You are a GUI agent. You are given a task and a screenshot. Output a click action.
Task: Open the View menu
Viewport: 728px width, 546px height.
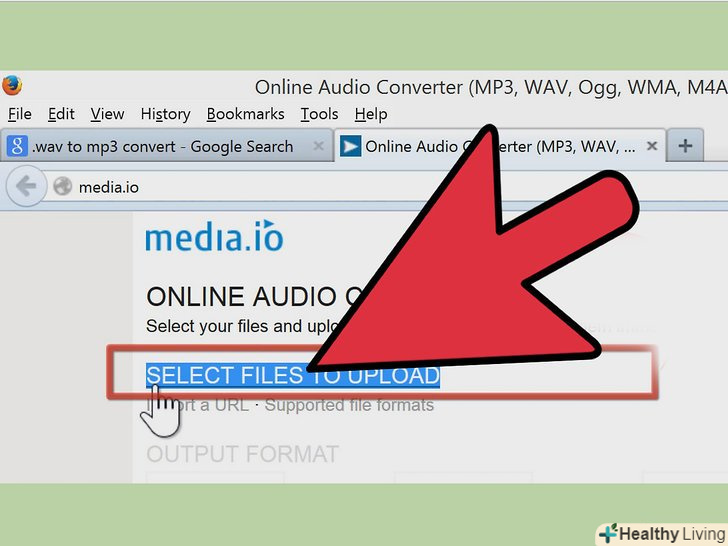(107, 114)
